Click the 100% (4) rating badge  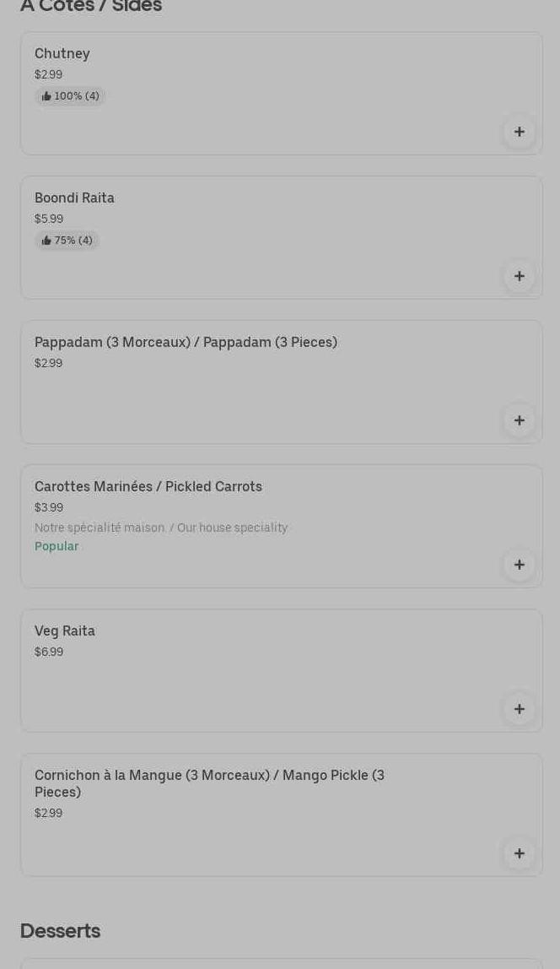[x=70, y=96]
